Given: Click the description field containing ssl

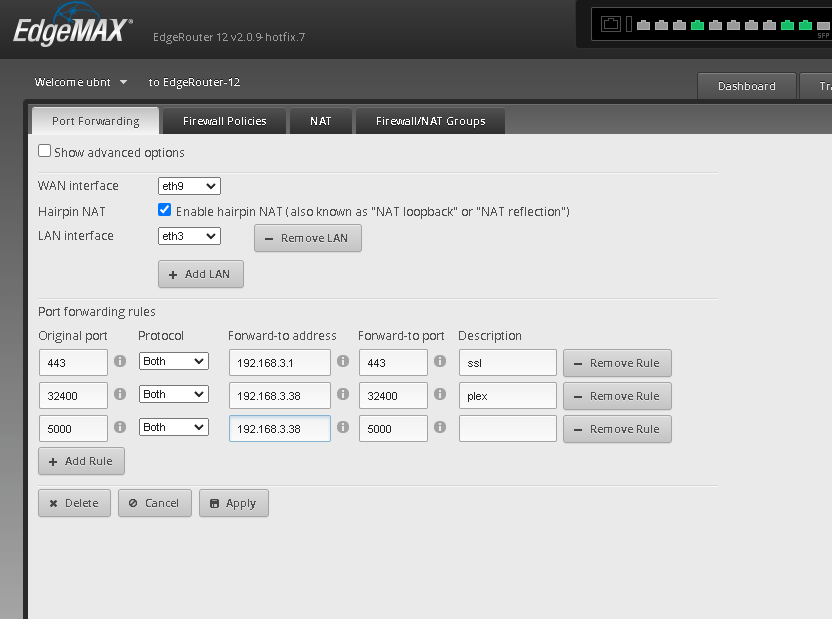Looking at the screenshot, I should click(508, 363).
